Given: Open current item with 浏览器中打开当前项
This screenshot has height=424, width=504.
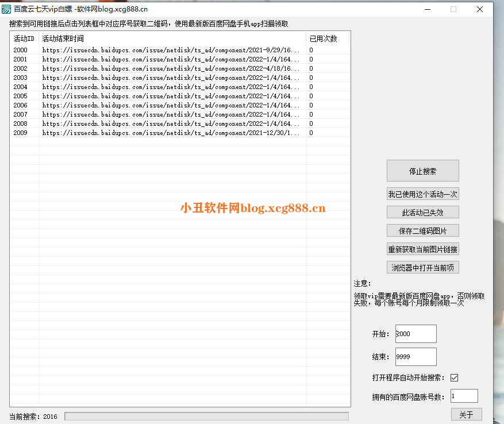Looking at the screenshot, I should (x=422, y=268).
